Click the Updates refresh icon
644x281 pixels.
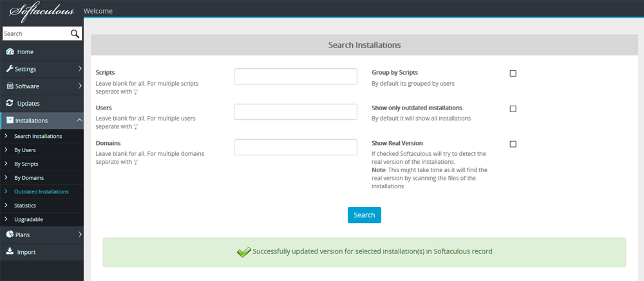tap(10, 103)
